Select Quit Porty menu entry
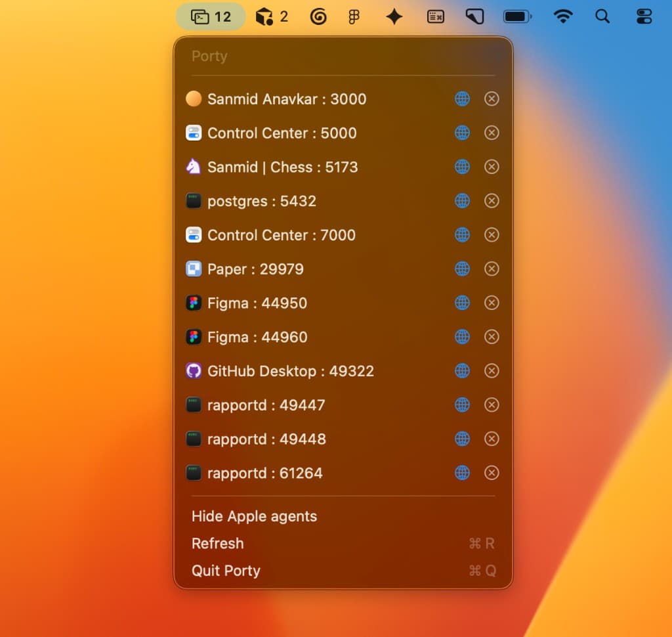Screen dimensions: 672x637 343,571
